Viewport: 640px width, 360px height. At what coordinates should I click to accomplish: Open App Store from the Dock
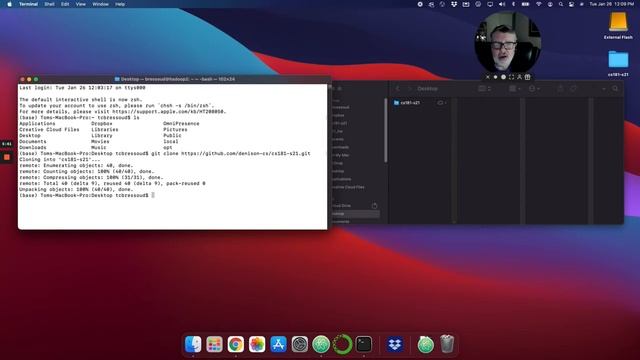point(278,344)
